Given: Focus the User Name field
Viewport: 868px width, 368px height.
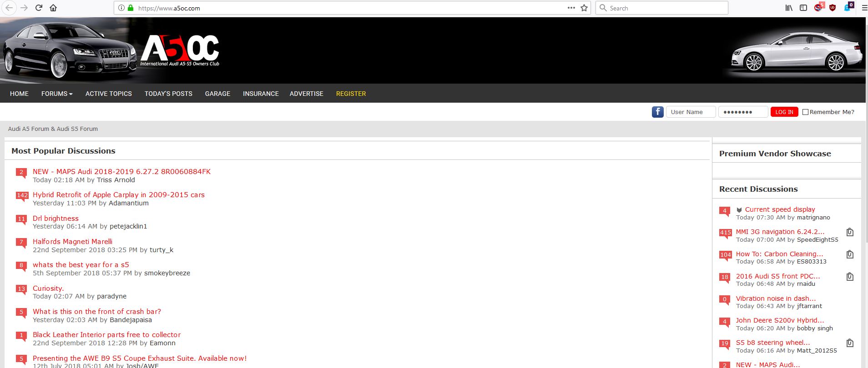Looking at the screenshot, I should [691, 112].
